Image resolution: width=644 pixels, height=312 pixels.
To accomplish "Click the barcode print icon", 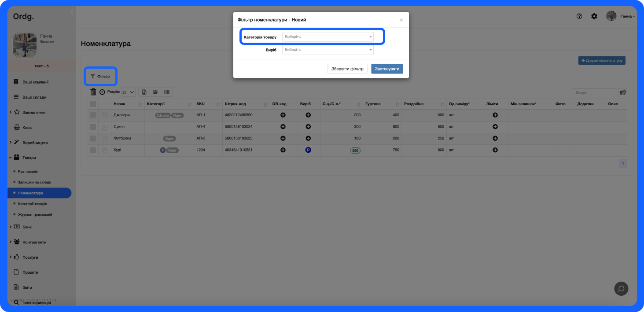I will tap(167, 92).
